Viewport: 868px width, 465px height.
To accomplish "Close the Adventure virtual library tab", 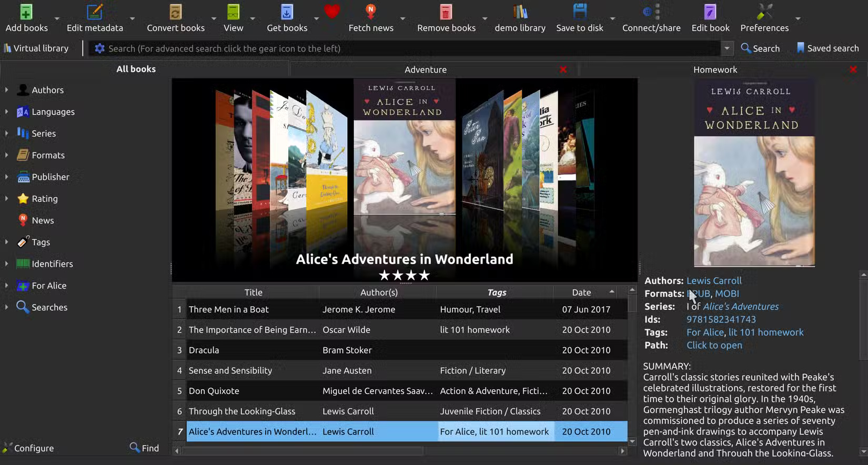I will tap(563, 69).
